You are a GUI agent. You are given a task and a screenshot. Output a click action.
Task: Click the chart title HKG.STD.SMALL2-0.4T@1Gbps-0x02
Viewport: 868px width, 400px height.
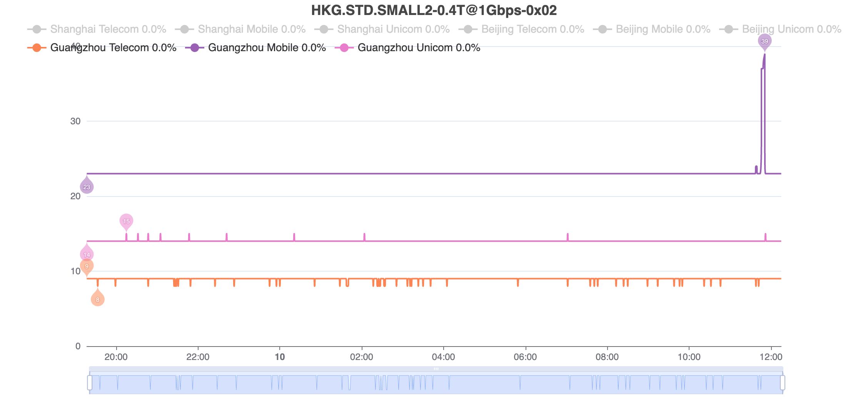434,10
